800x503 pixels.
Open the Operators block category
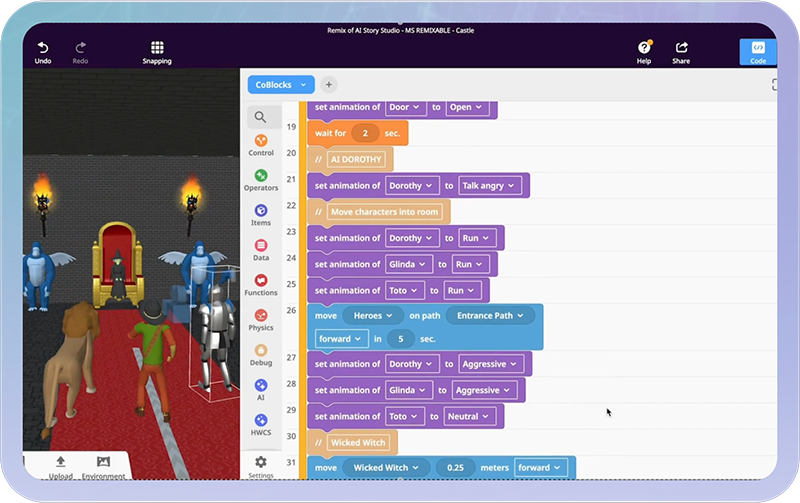point(261,180)
